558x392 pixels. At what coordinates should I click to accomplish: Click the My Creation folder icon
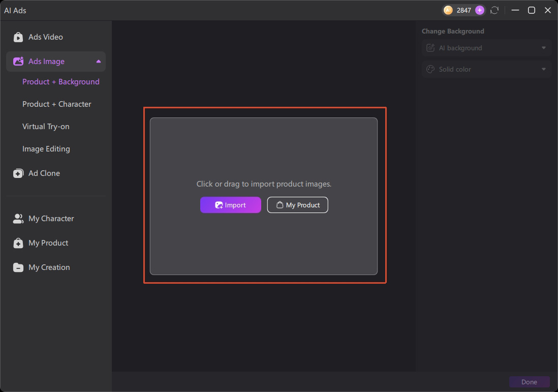pos(18,267)
